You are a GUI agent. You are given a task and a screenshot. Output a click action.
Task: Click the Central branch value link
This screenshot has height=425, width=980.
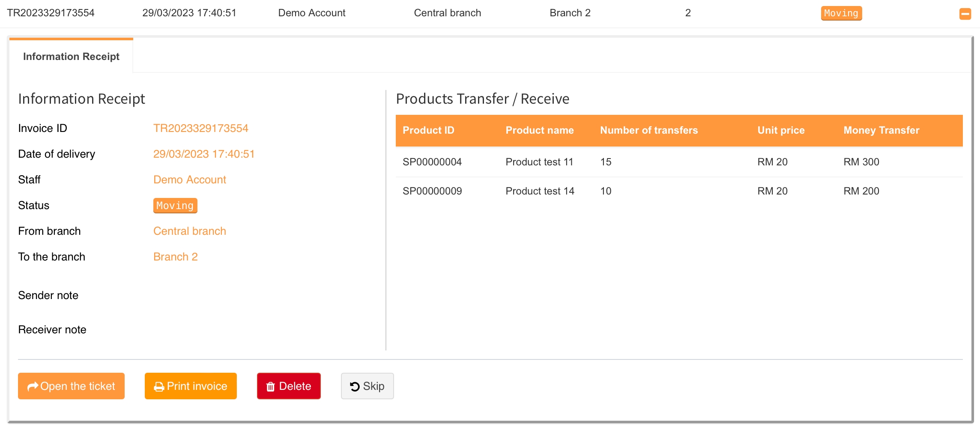[189, 231]
